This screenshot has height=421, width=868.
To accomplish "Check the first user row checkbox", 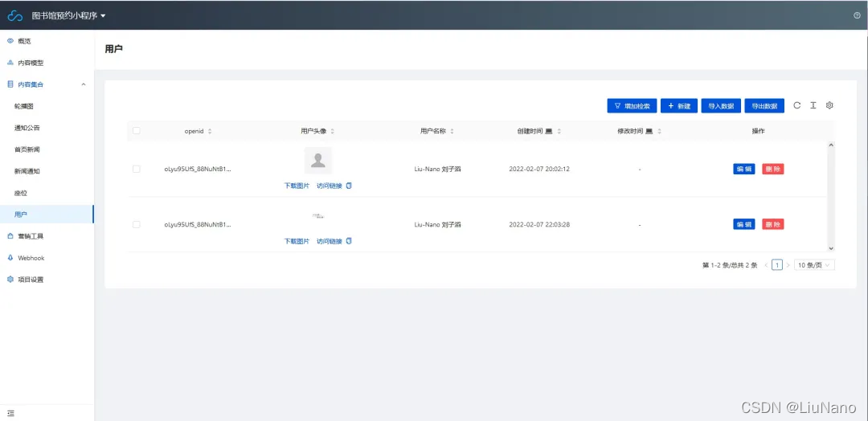I will coord(136,169).
